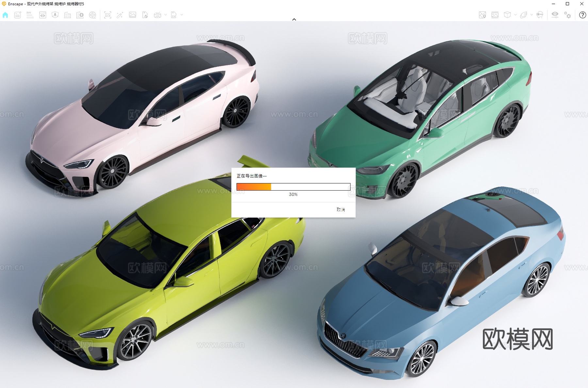Viewport: 588px width, 388px height.
Task: Minimize the Enscape window
Action: tap(553, 4)
